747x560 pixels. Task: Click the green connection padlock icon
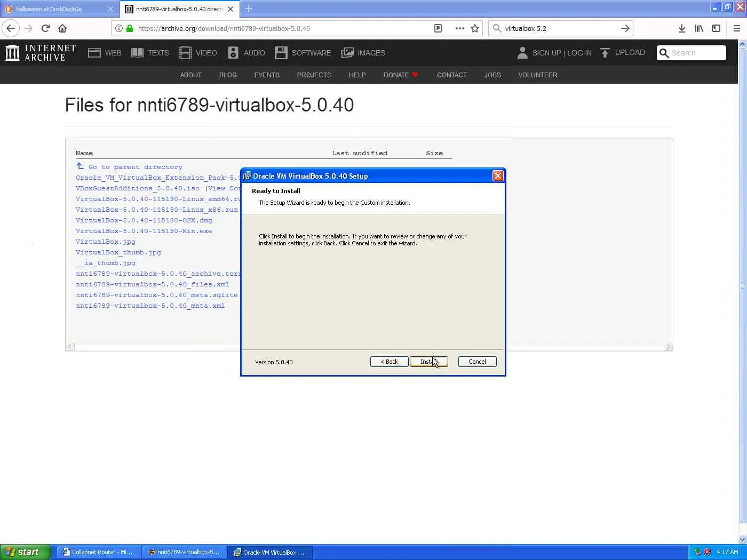pos(129,28)
